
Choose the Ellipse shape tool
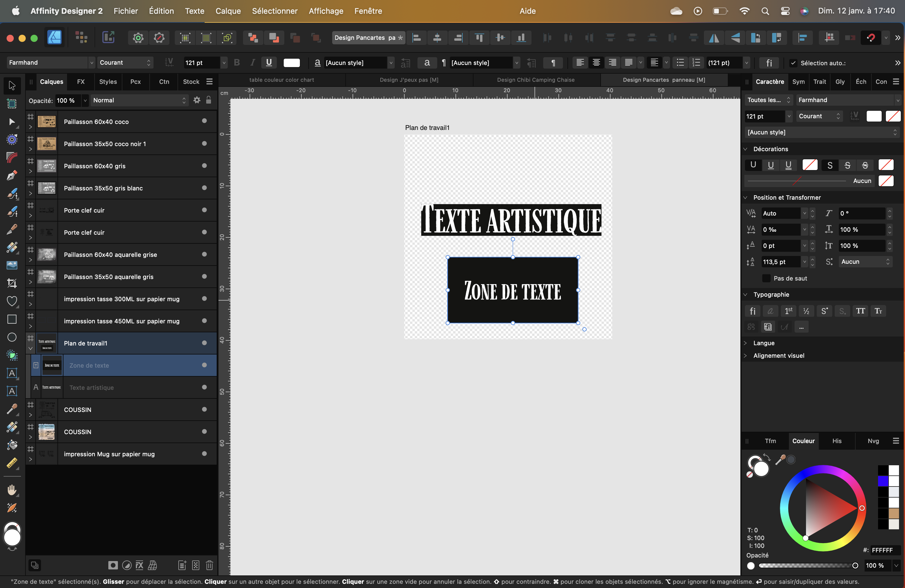(x=12, y=337)
